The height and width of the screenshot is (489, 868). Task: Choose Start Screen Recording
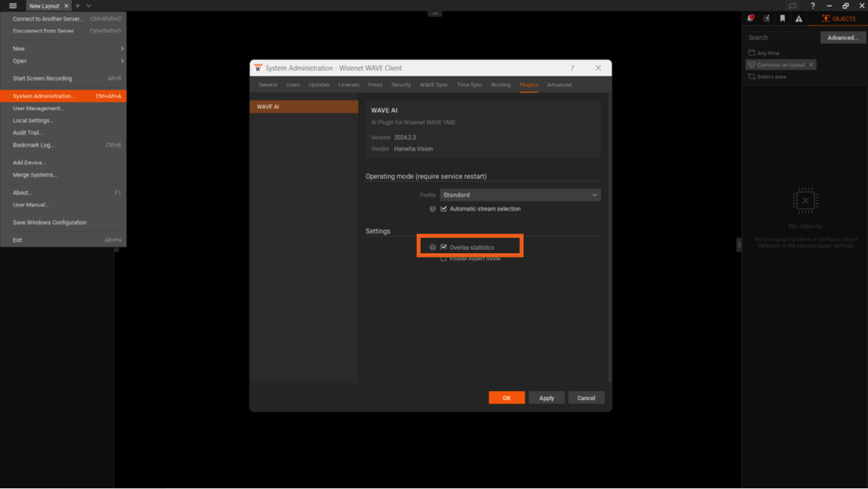tap(63, 78)
